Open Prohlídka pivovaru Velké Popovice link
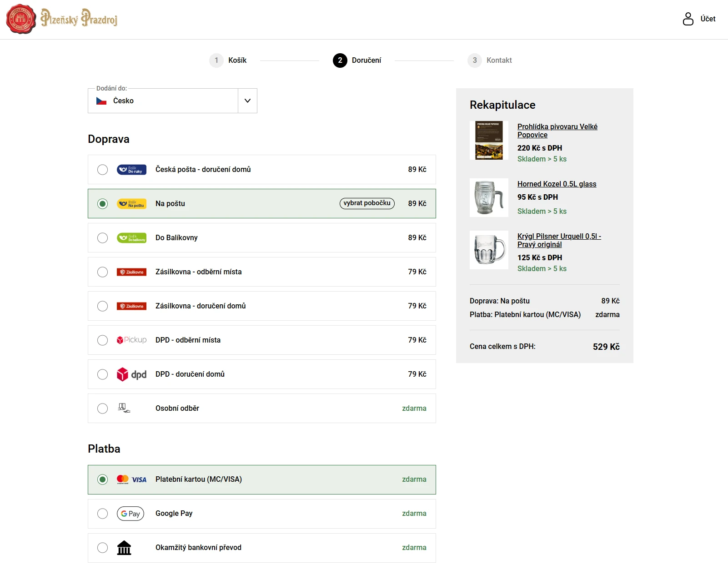The height and width of the screenshot is (565, 728). 557,131
